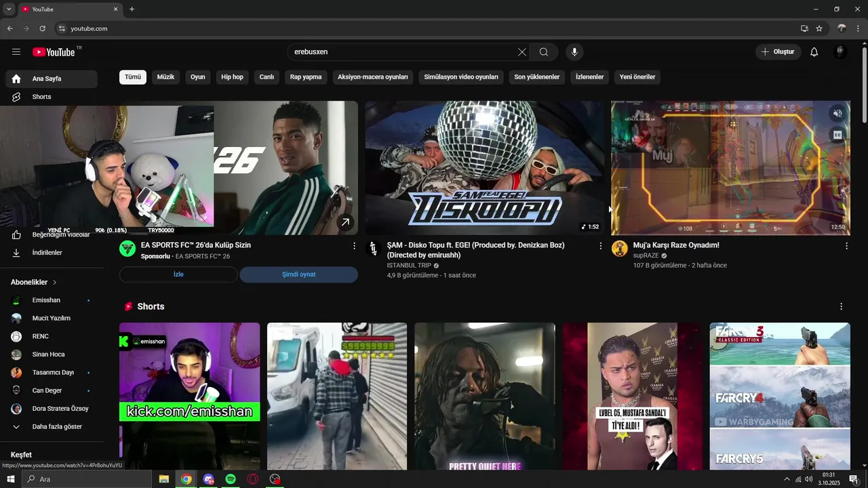The height and width of the screenshot is (488, 868).
Task: Select the Tümü filter chip
Action: pyautogui.click(x=133, y=77)
